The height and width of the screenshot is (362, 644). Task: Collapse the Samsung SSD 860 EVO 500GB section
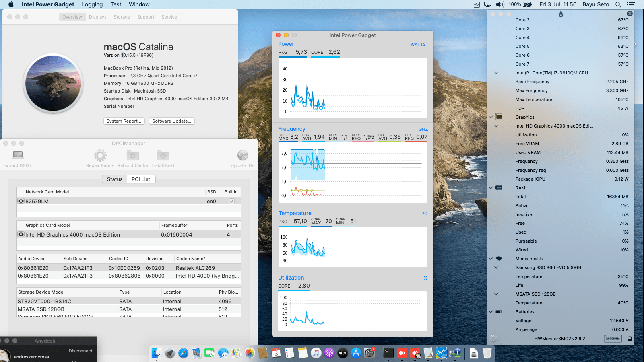[x=496, y=267]
